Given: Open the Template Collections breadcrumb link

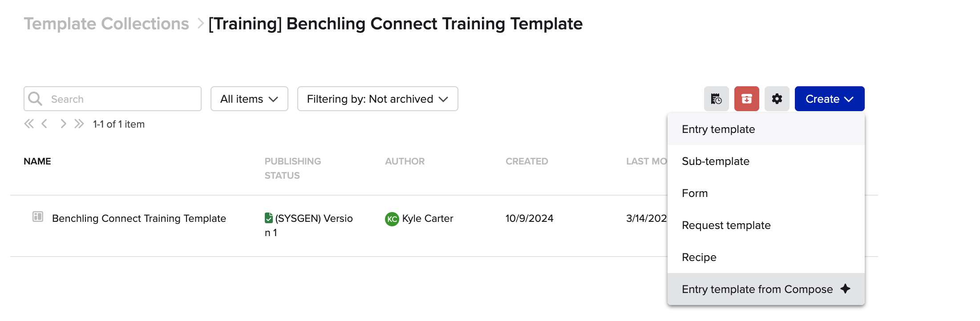Looking at the screenshot, I should [106, 24].
